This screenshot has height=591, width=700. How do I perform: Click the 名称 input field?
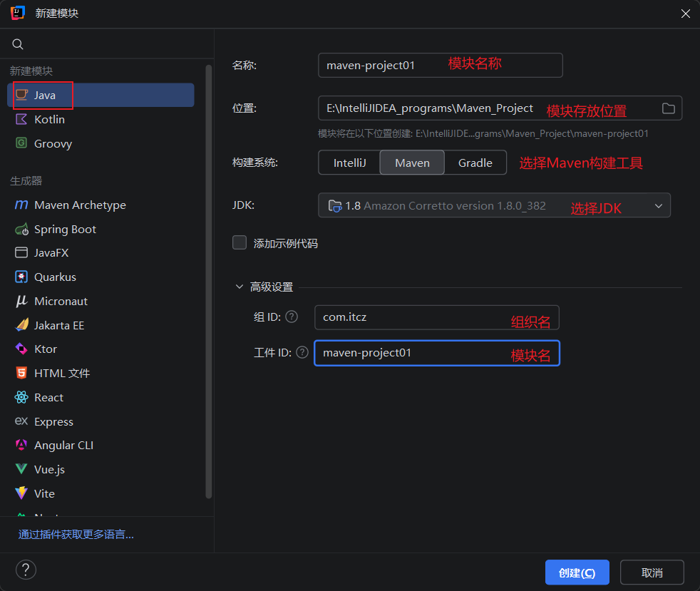click(x=441, y=65)
